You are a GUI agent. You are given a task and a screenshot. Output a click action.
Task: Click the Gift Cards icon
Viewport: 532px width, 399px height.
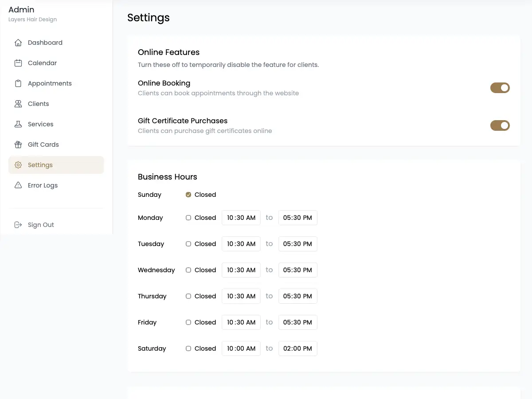tap(18, 144)
